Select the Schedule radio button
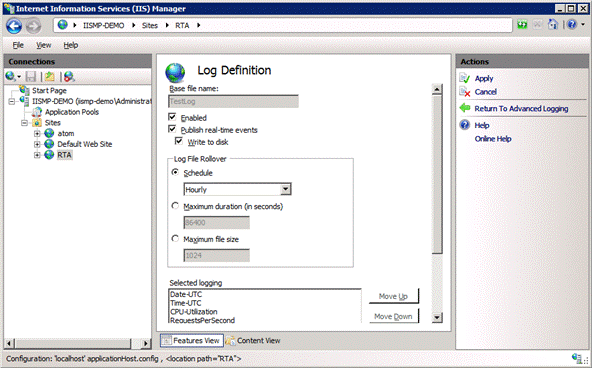Viewport: 592px width, 368px height. click(175, 172)
